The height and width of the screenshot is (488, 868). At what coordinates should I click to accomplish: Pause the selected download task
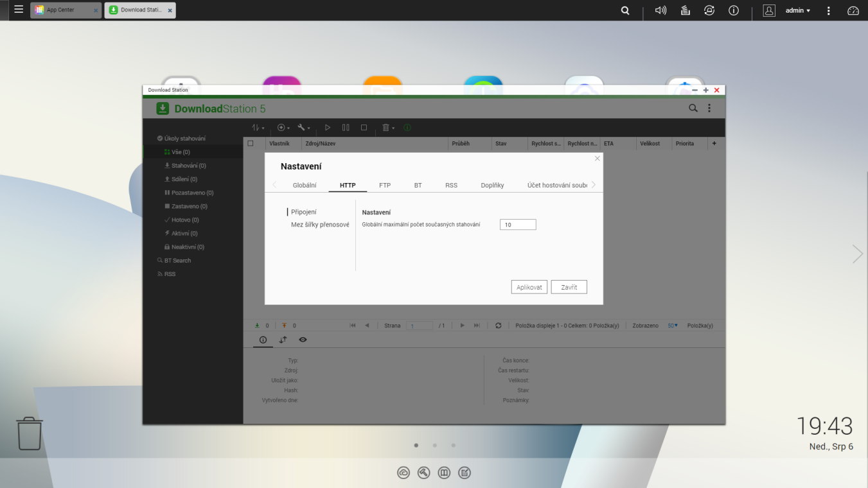tap(346, 128)
